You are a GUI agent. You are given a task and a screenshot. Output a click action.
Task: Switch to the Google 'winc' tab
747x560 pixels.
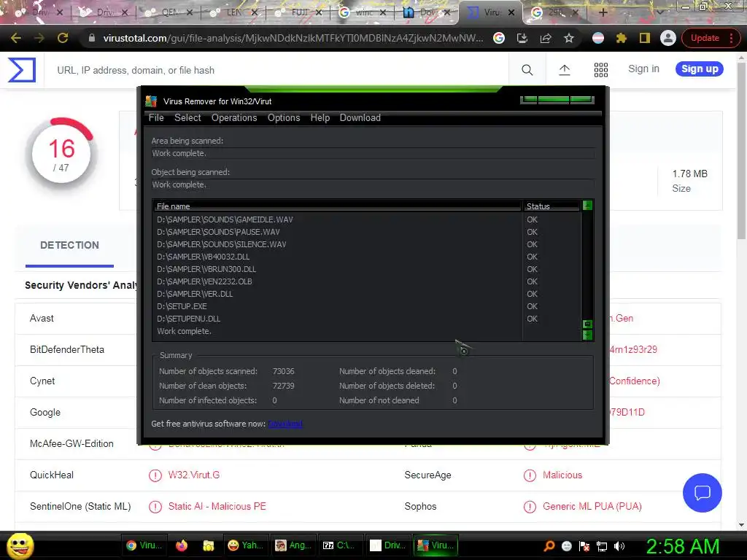coord(362,12)
